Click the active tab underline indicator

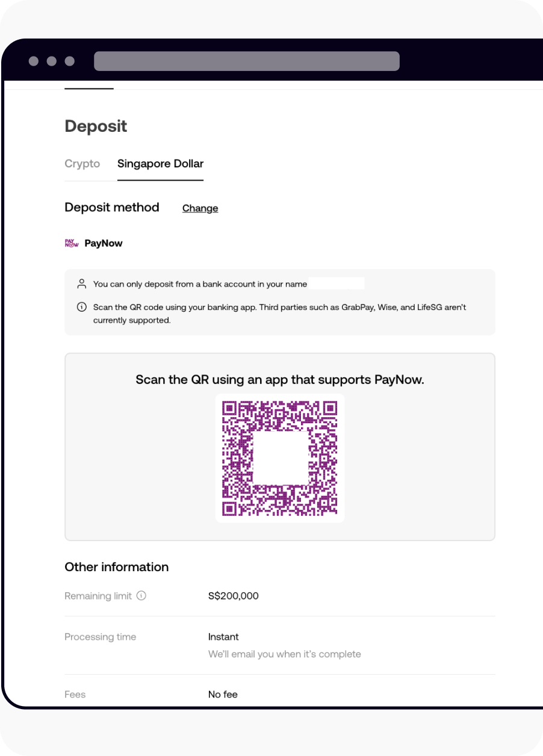160,179
